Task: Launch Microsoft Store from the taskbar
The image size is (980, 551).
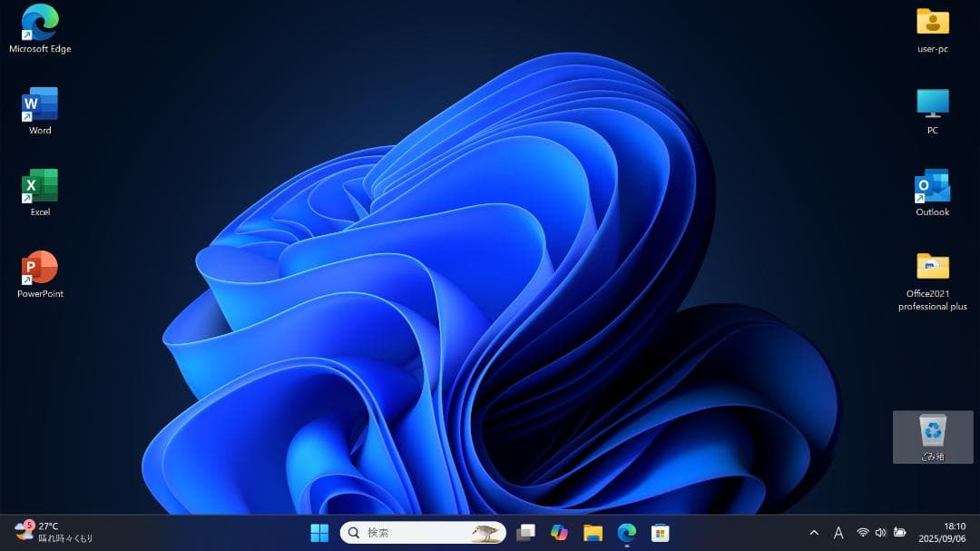Action: tap(660, 533)
